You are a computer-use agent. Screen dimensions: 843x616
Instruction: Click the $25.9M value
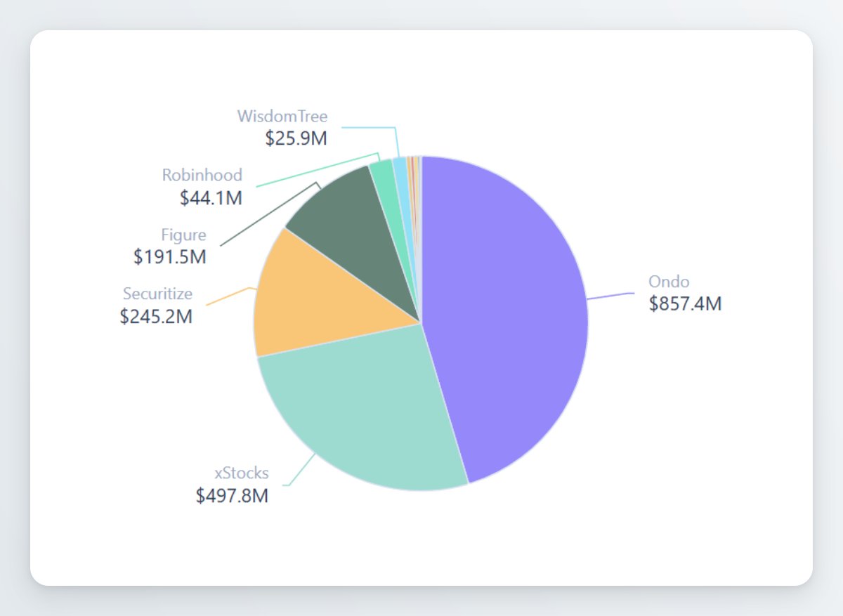[x=296, y=138]
